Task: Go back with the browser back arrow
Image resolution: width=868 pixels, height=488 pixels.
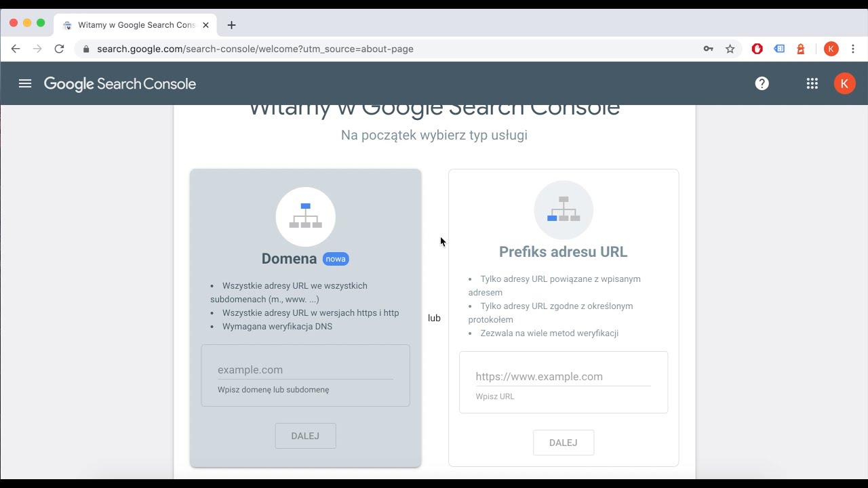Action: coord(16,49)
